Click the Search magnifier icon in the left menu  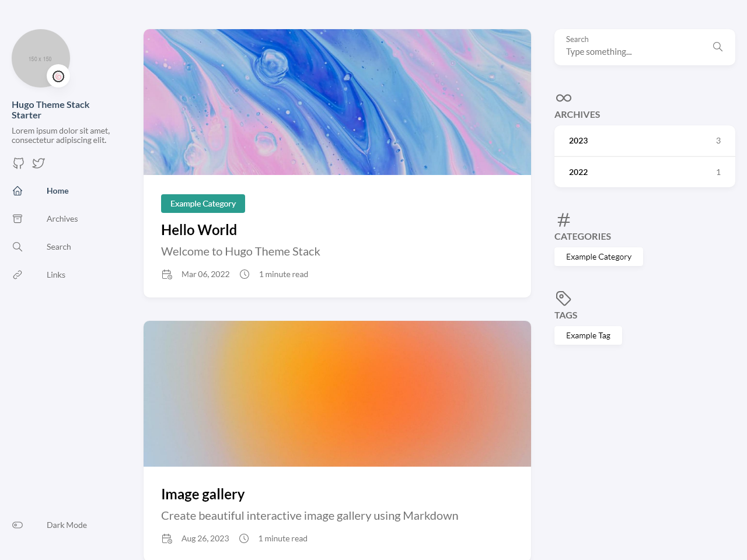[x=18, y=247]
